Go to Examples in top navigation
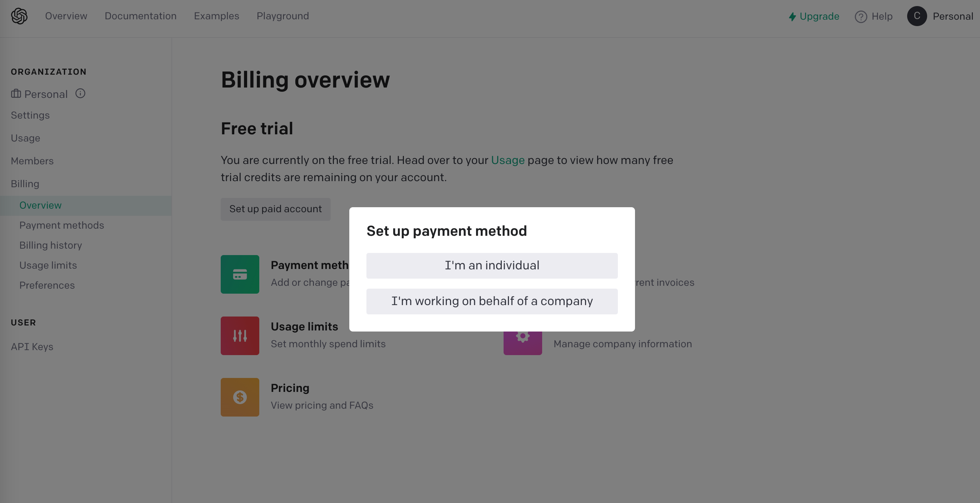 tap(216, 16)
